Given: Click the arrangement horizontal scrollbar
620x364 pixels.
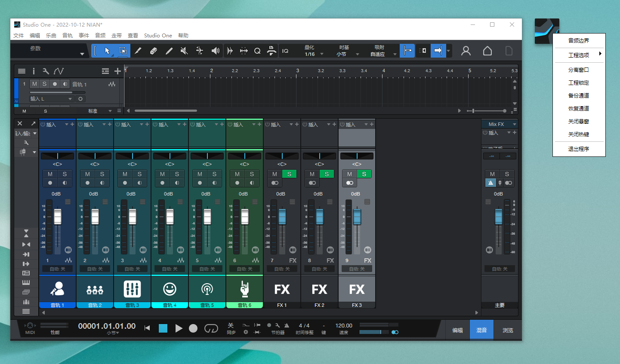Looking at the screenshot, I should pyautogui.click(x=166, y=111).
